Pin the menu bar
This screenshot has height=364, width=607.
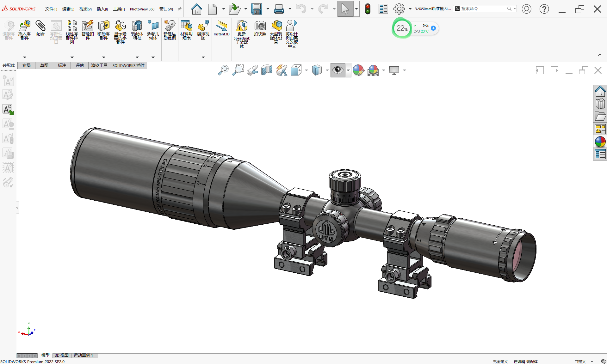point(180,9)
